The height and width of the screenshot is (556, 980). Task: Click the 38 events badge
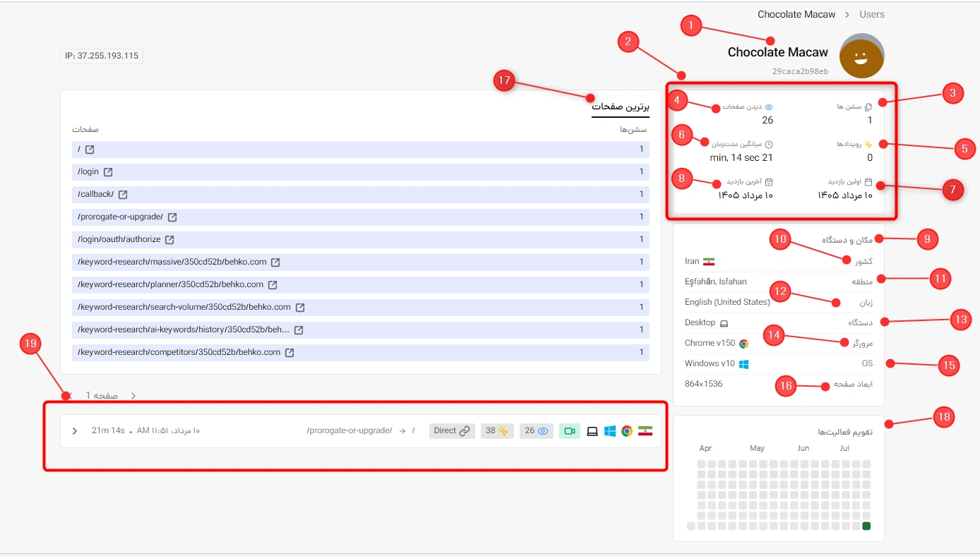point(498,431)
